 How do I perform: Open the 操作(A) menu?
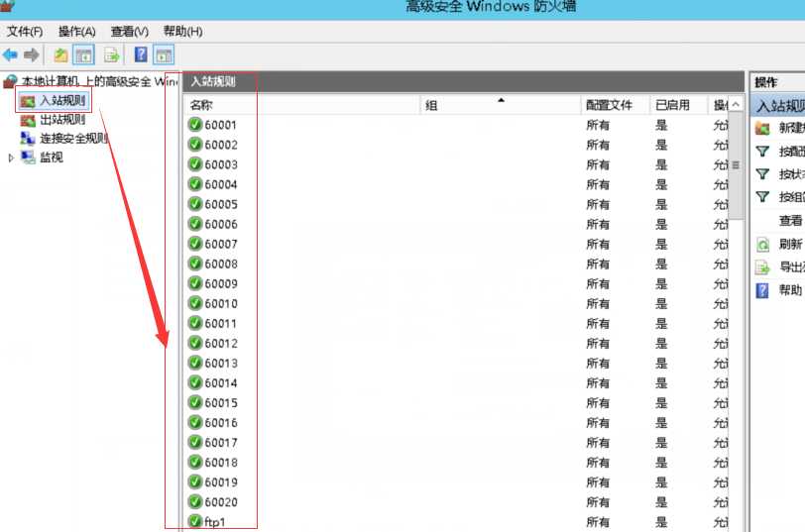(77, 32)
